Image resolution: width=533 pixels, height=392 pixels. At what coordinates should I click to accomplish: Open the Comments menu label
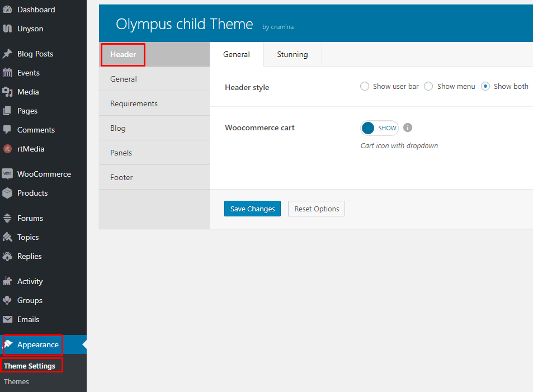tap(36, 130)
